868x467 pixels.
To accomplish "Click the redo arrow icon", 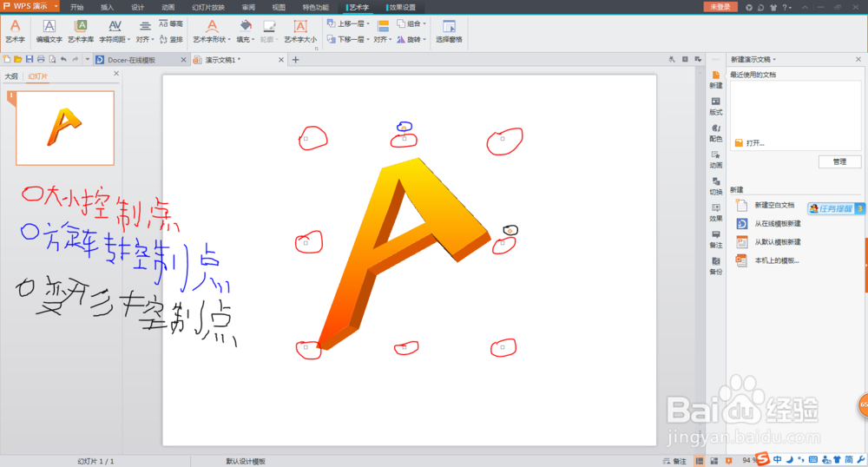I will point(76,59).
